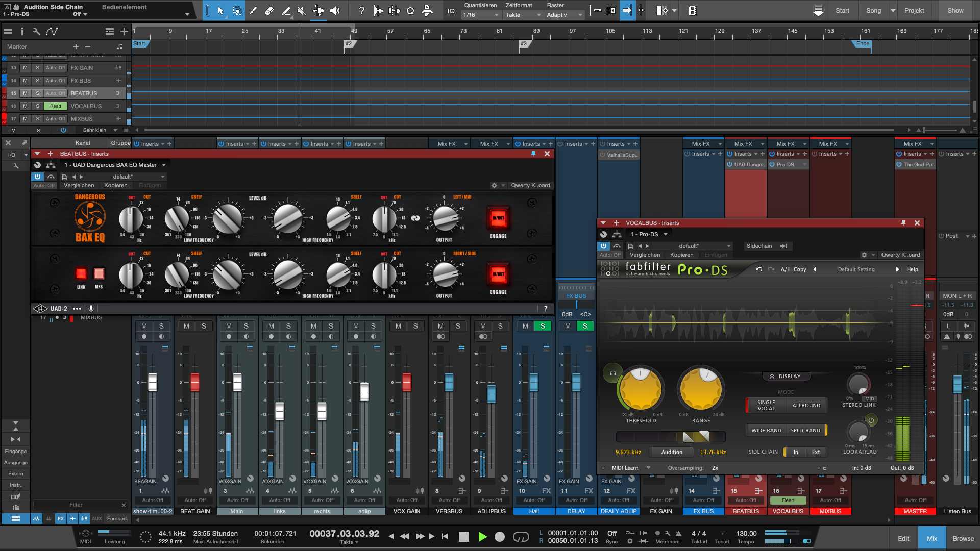The height and width of the screenshot is (551, 980).
Task: Click the UAD-2 microphone icon
Action: (91, 309)
